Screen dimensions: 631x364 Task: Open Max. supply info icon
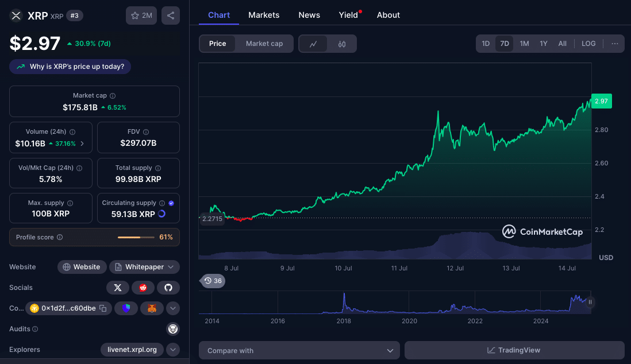point(70,203)
